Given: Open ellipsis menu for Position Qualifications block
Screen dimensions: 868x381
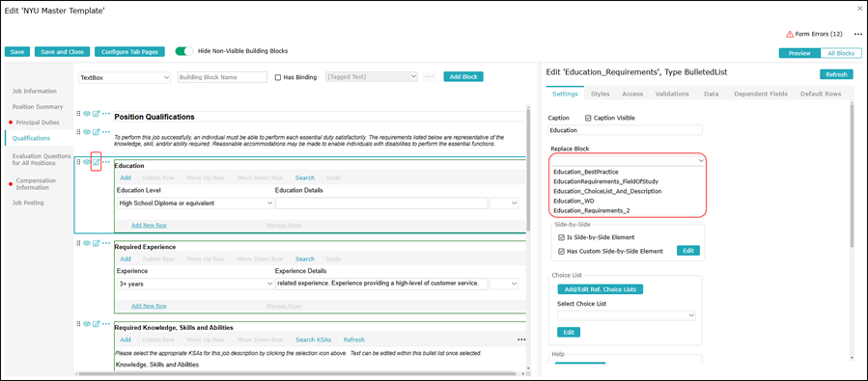Looking at the screenshot, I should (106, 114).
